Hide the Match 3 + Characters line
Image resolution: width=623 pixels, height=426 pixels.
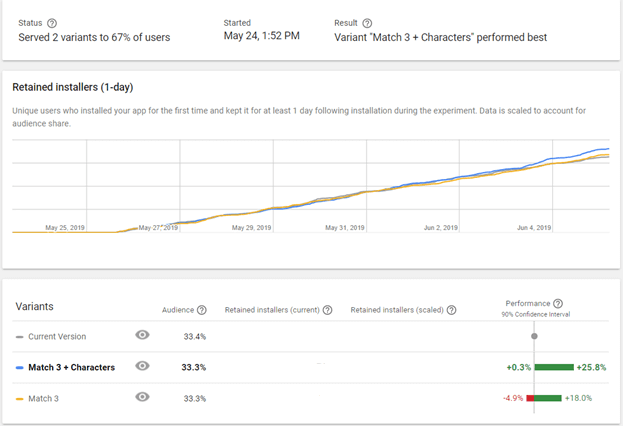[x=142, y=367]
